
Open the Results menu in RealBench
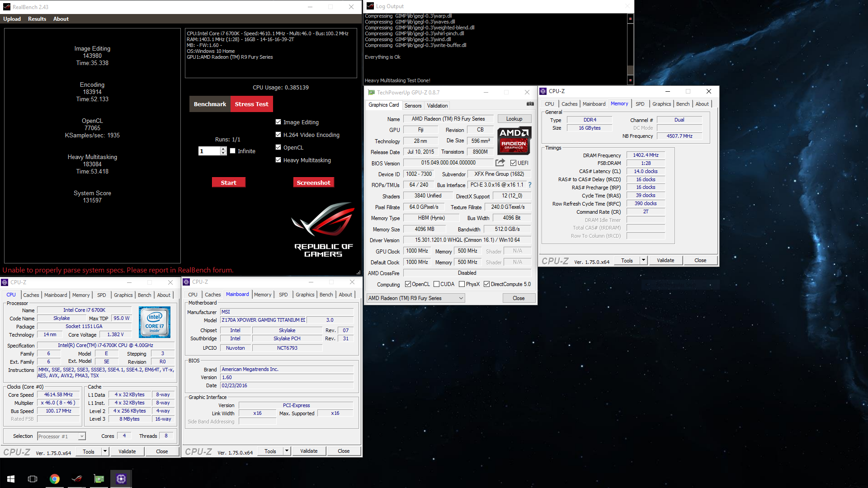[x=37, y=19]
